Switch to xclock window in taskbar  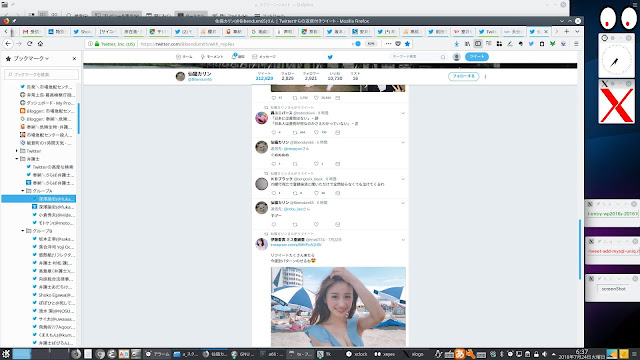click(x=357, y=354)
